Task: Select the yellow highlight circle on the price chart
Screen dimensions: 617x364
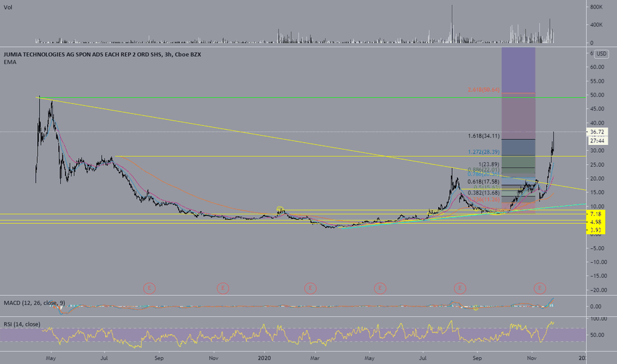Action: pyautogui.click(x=280, y=209)
